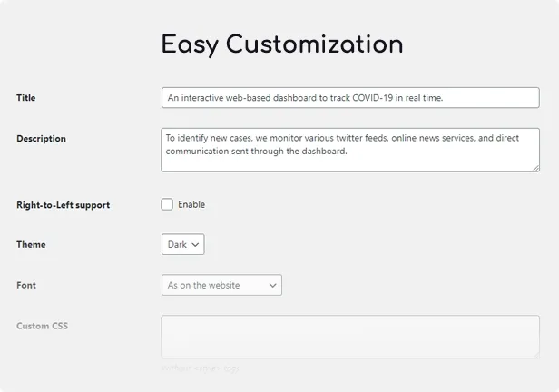Click the faded hint text below Custom CSS
This screenshot has width=559, height=392.
coord(200,368)
